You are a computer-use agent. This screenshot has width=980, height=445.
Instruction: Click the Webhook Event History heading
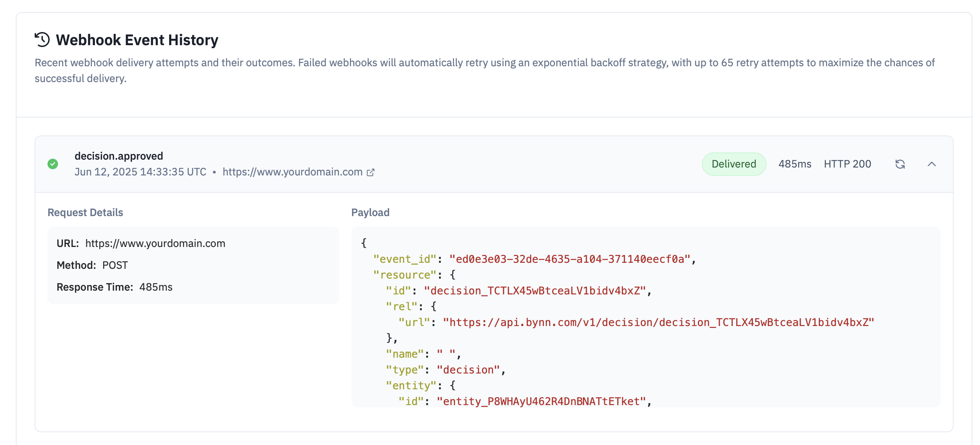pyautogui.click(x=137, y=40)
